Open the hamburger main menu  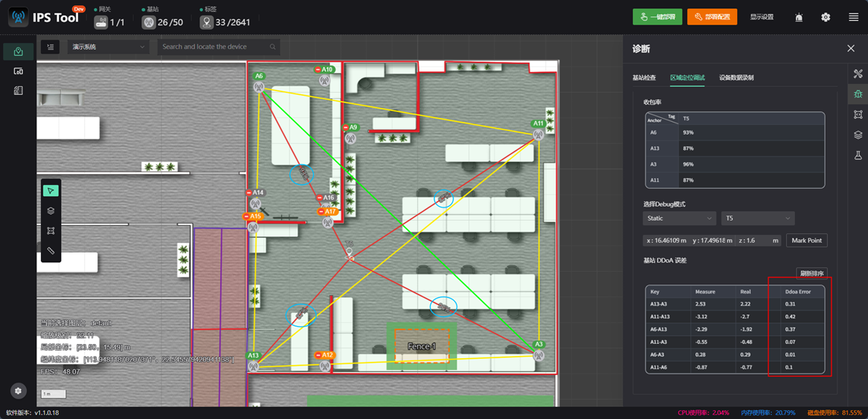[x=853, y=17]
